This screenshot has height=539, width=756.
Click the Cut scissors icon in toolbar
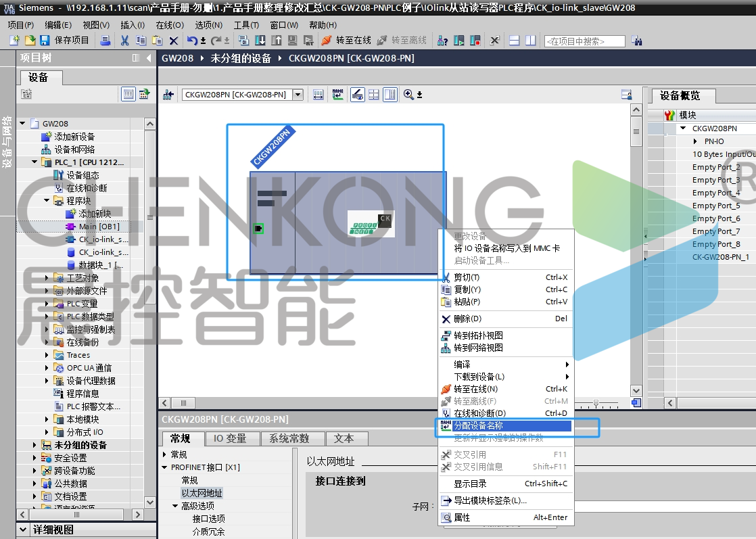point(125,41)
